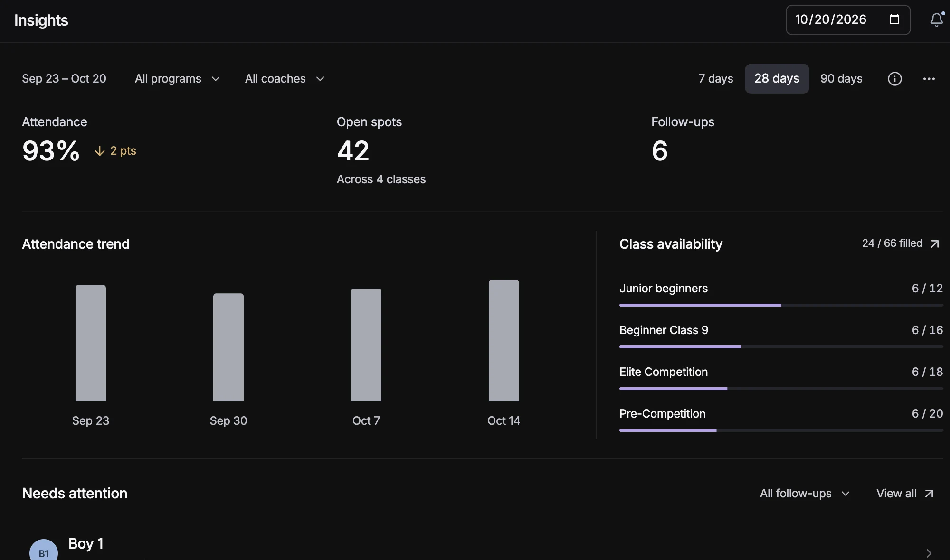Click the 42 open spots value
This screenshot has width=950, height=560.
pyautogui.click(x=353, y=151)
